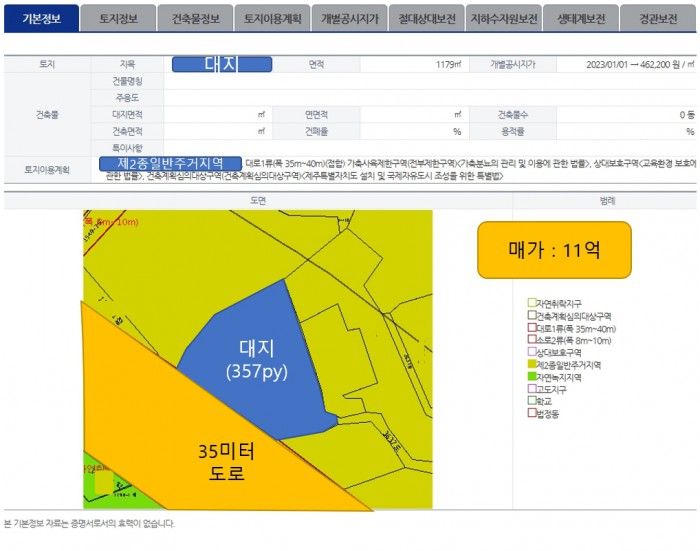
Task: Click the 상대보호구역 legend box
Action: pos(532,353)
